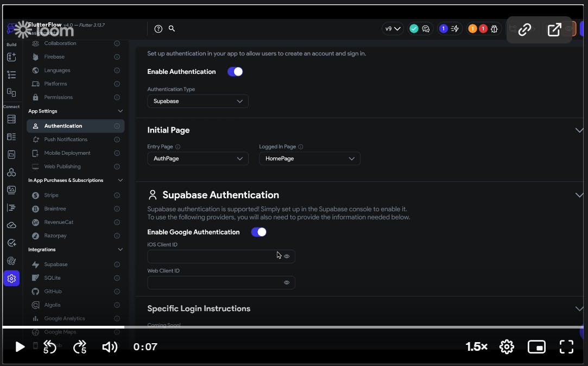Select Authentication in settings menu
The image size is (588, 366).
tap(75, 126)
